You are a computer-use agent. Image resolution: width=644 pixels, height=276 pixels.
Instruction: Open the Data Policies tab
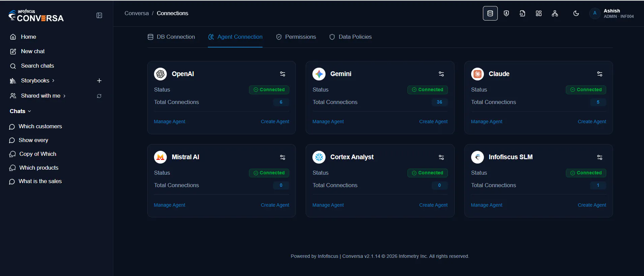pos(350,37)
